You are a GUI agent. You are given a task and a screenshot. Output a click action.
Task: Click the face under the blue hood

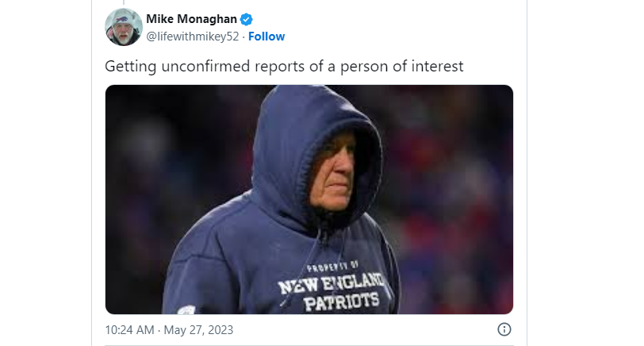pyautogui.click(x=335, y=171)
